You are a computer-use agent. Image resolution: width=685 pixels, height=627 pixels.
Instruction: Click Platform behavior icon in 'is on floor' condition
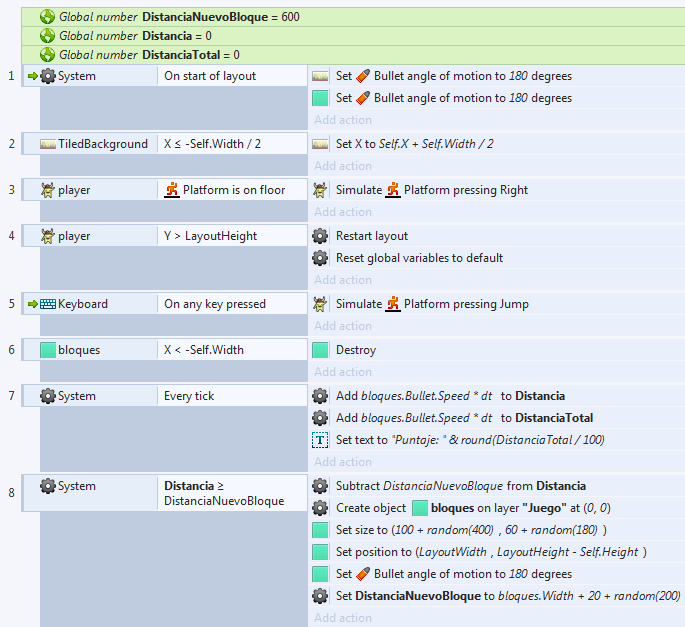172,190
